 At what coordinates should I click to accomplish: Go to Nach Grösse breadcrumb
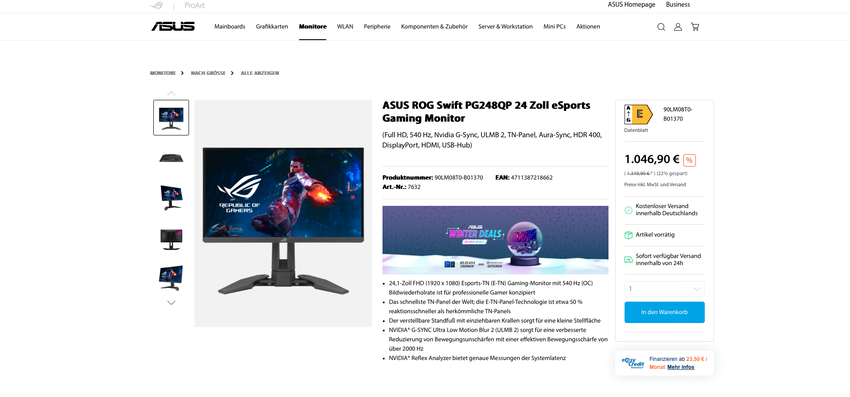click(208, 73)
